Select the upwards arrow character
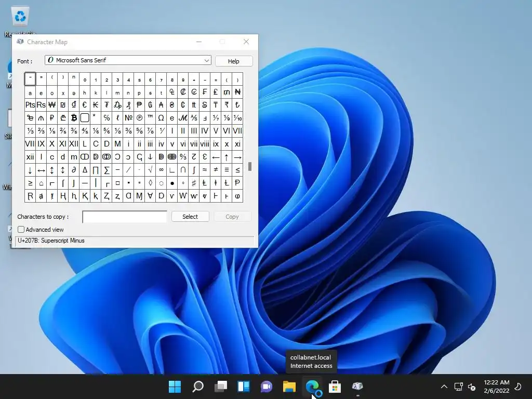The width and height of the screenshot is (532, 399). [x=227, y=157]
